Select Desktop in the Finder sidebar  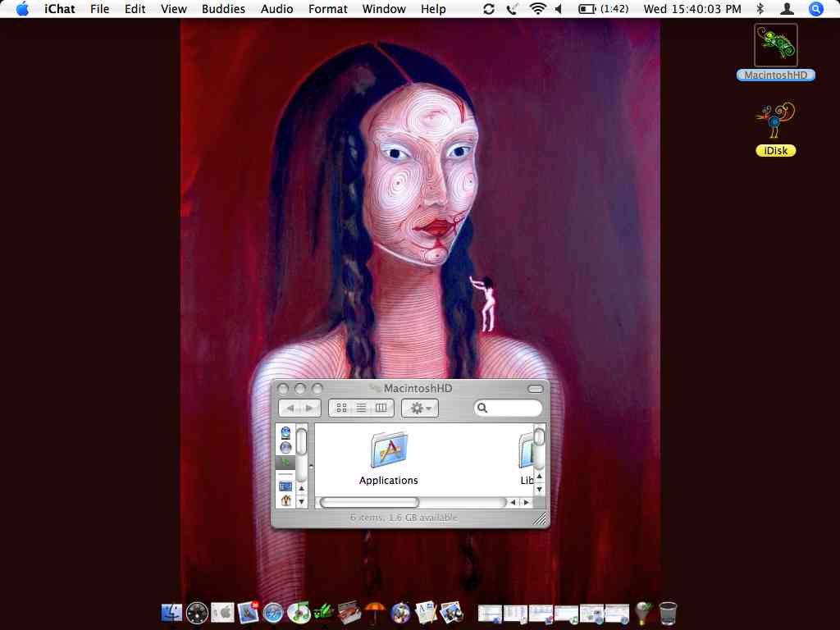pyautogui.click(x=285, y=486)
